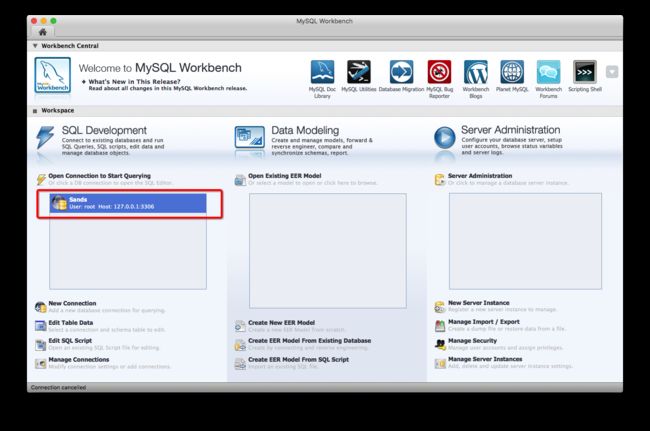Click the New Connection icon
Viewport: 650px width, 431px height.
pos(41,307)
